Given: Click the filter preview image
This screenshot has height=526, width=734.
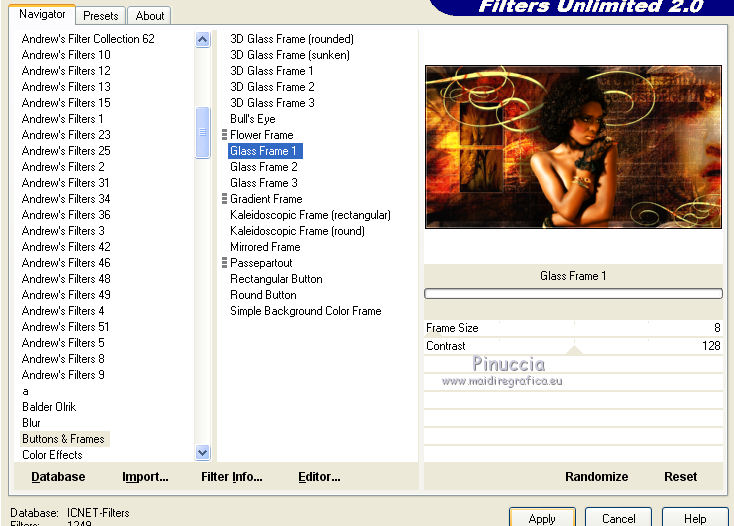Looking at the screenshot, I should (573, 147).
